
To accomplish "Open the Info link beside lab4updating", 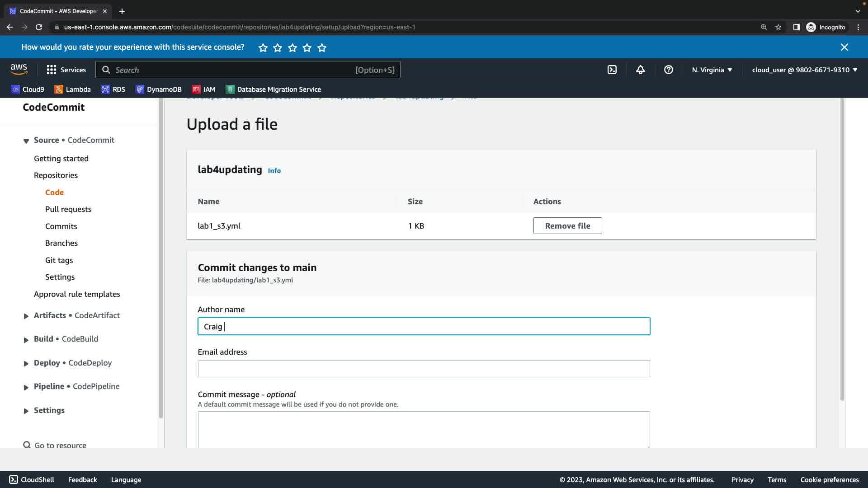I will 274,170.
